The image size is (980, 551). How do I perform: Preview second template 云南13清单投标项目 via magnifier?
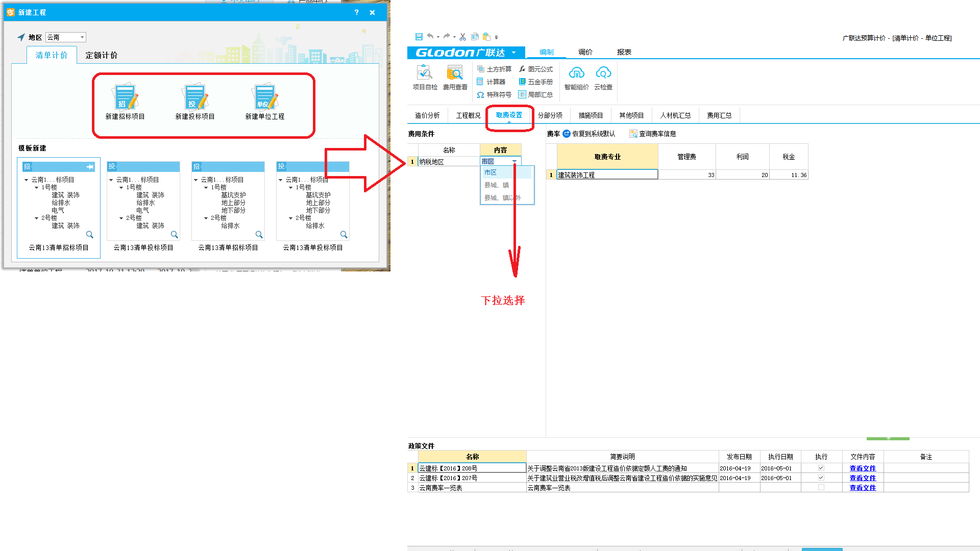click(175, 235)
